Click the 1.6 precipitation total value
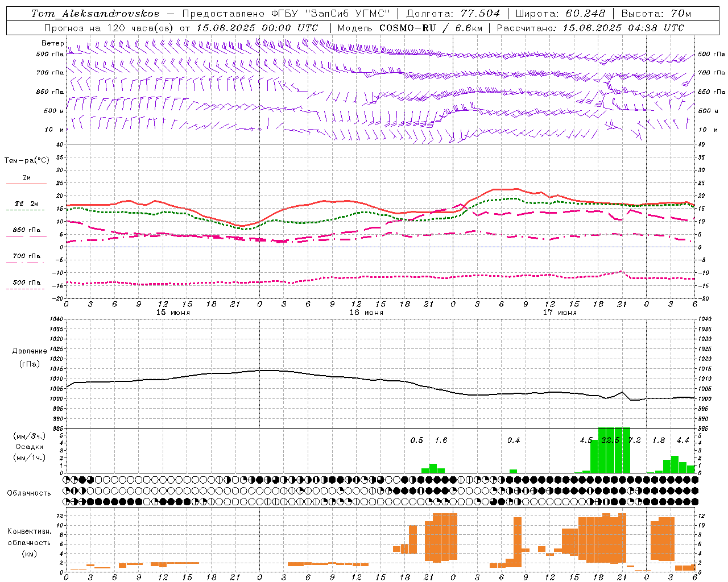 (441, 440)
